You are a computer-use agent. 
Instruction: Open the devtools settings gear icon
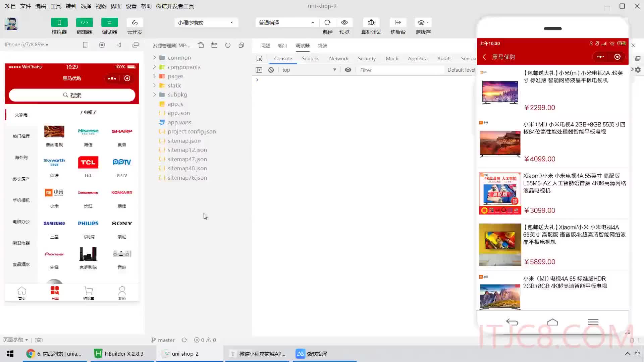coord(638,70)
